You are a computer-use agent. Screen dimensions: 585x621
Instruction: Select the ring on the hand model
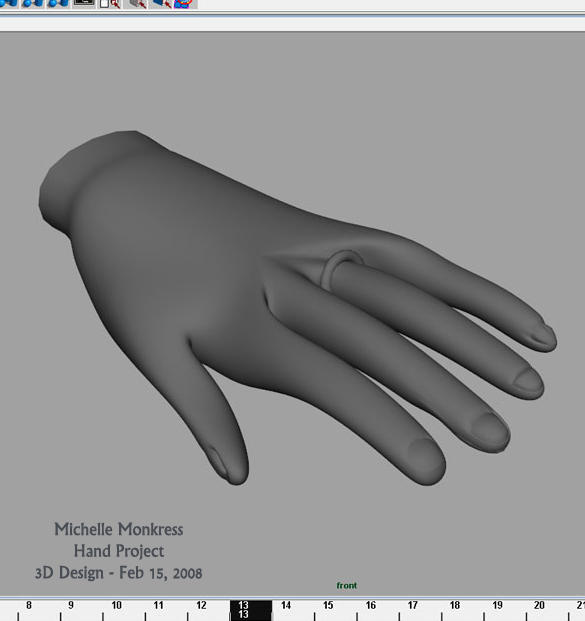[328, 269]
